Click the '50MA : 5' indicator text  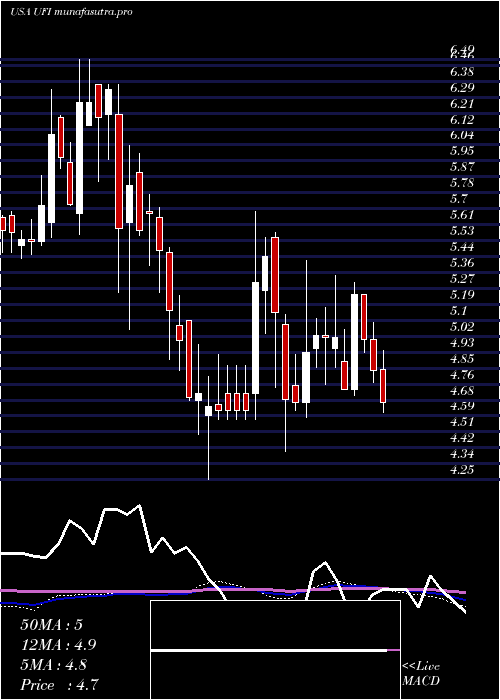click(51, 625)
